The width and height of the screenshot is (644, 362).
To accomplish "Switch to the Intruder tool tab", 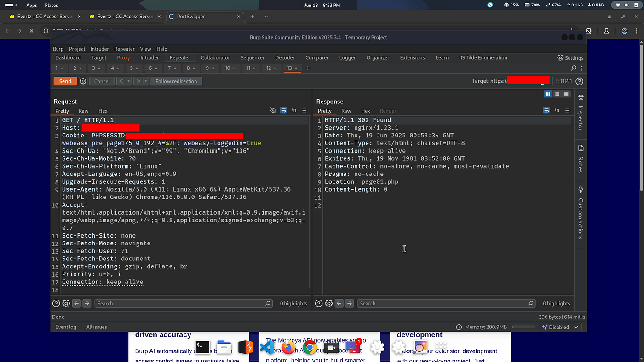I will pyautogui.click(x=149, y=58).
